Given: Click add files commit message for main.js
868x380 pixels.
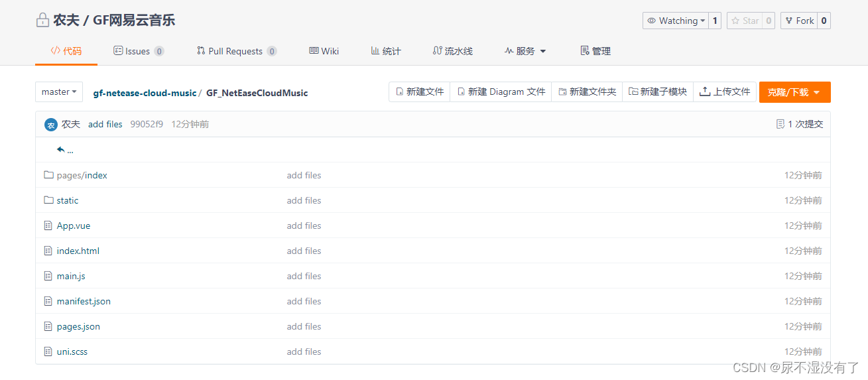Looking at the screenshot, I should click(x=304, y=276).
